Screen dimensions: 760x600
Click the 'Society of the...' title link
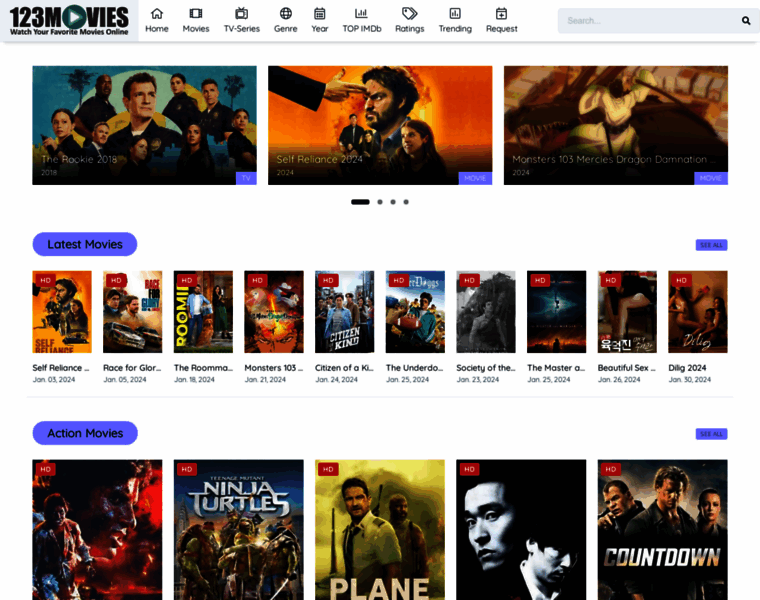click(485, 368)
